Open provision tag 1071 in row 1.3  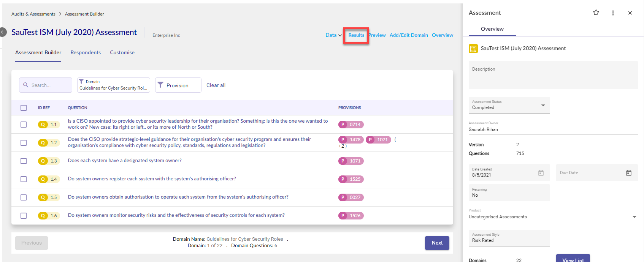coord(351,161)
